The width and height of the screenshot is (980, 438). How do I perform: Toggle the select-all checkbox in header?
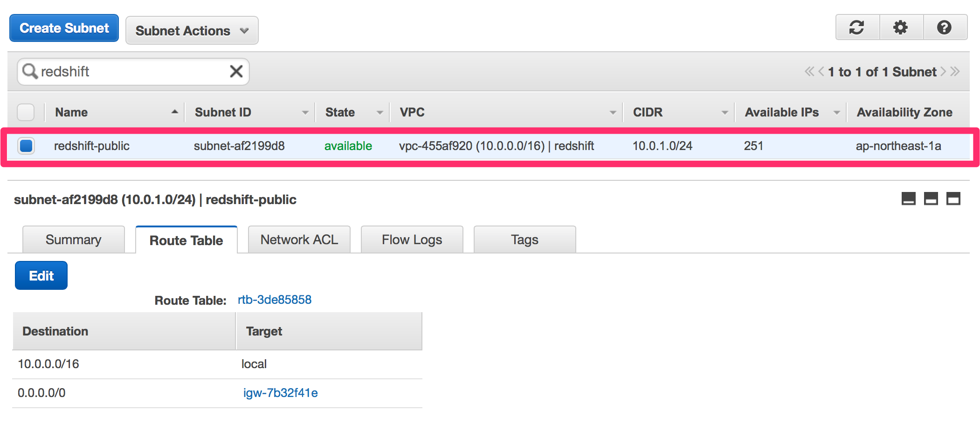[26, 112]
